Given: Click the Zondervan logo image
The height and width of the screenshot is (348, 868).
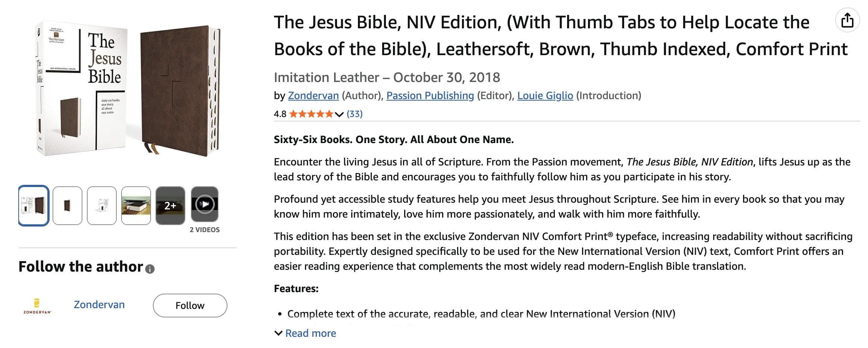Looking at the screenshot, I should pos(37,306).
